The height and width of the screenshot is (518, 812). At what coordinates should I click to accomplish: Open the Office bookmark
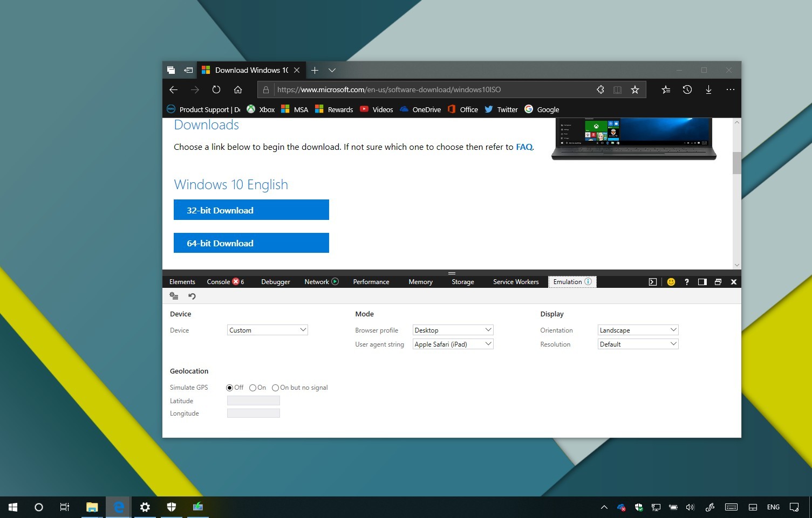pyautogui.click(x=463, y=109)
